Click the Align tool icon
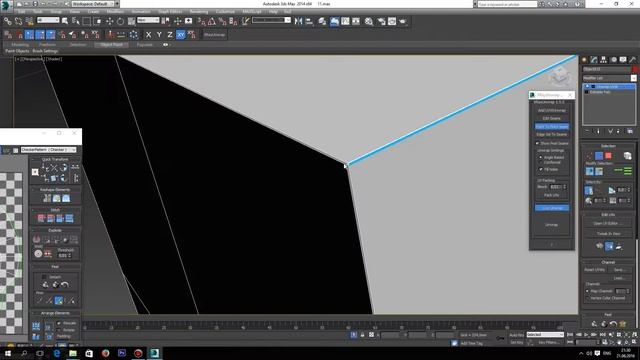640x360 pixels. coord(309,21)
